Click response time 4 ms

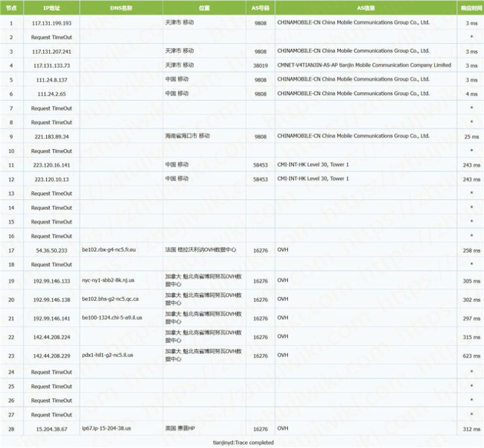(x=472, y=94)
